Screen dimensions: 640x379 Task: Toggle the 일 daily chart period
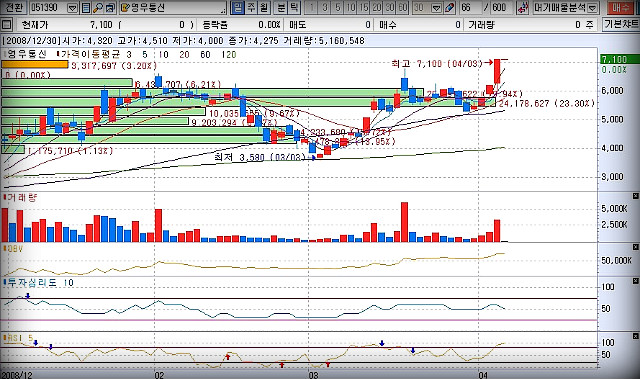pos(238,8)
